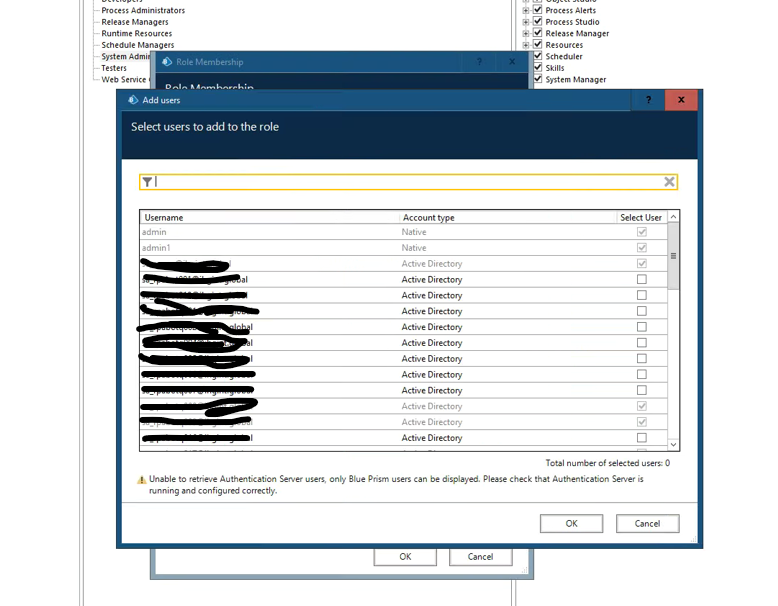Uncheck the Process Studio permission checkbox
Screen dimensions: 778x606
coord(537,21)
